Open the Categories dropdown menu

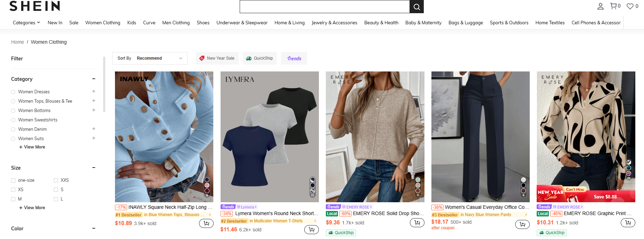point(26,23)
